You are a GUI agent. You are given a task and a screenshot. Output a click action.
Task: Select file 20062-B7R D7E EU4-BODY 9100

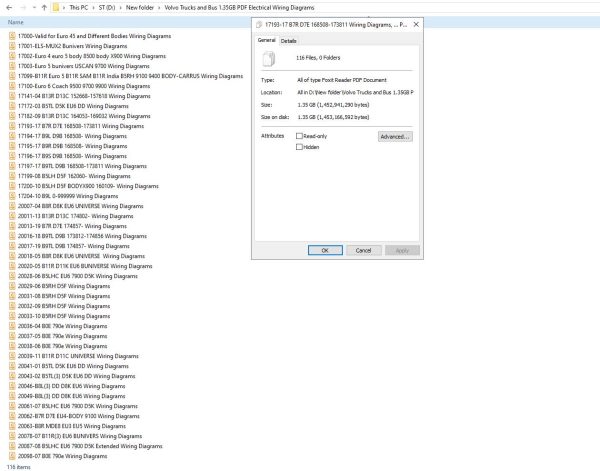click(x=78, y=416)
